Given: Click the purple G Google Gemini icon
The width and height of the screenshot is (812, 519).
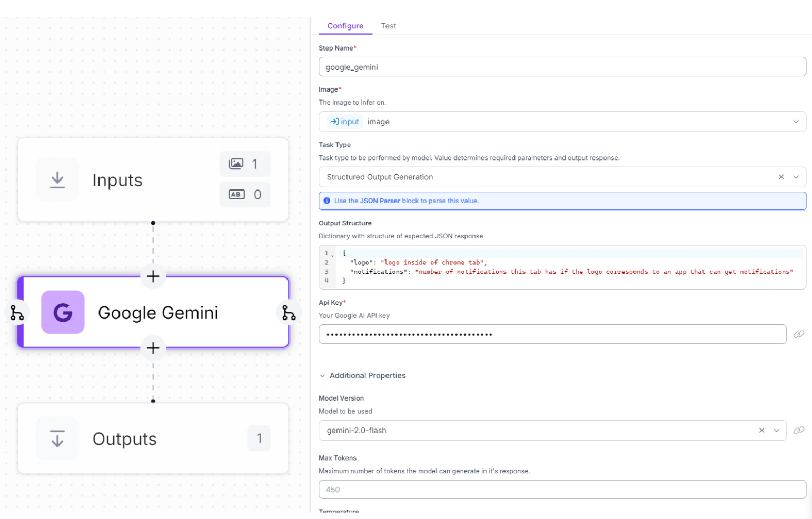Looking at the screenshot, I should [x=63, y=312].
